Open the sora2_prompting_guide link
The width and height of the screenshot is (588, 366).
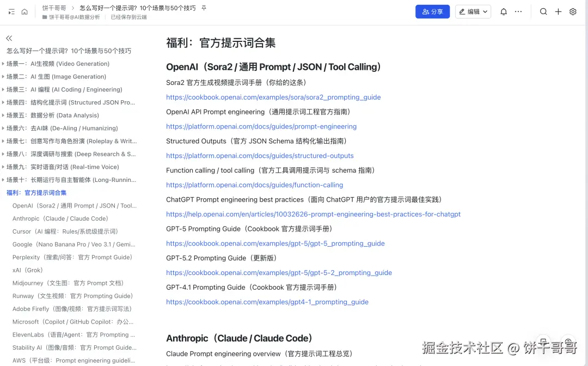click(x=273, y=97)
